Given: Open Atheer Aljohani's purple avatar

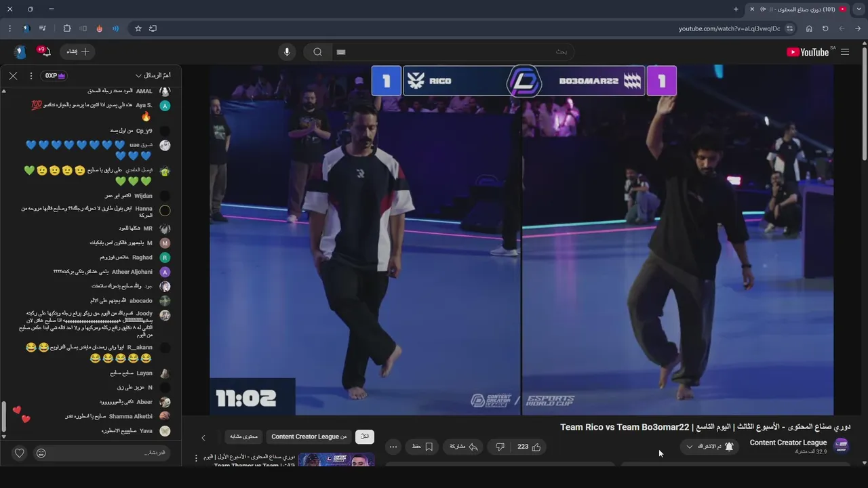Looking at the screenshot, I should click(x=165, y=272).
